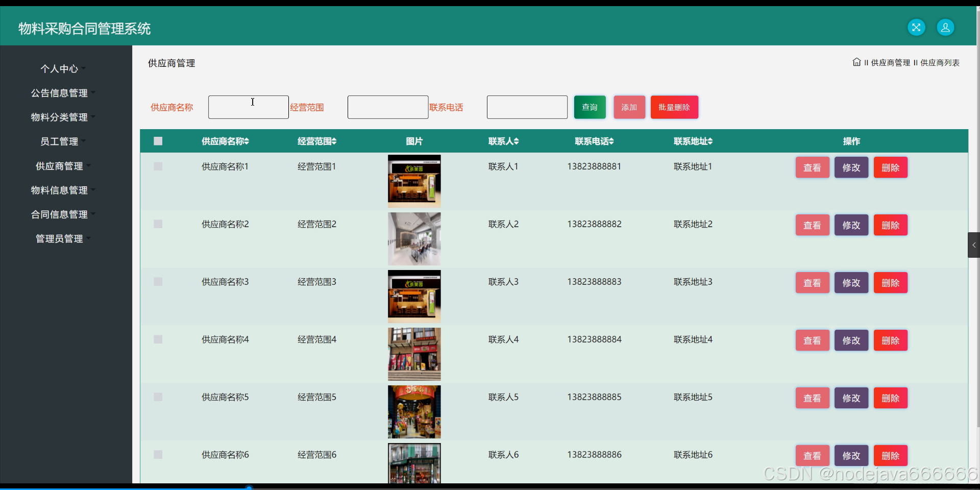
Task: Delete 供应商名称1 with 删除 button
Action: point(891,167)
